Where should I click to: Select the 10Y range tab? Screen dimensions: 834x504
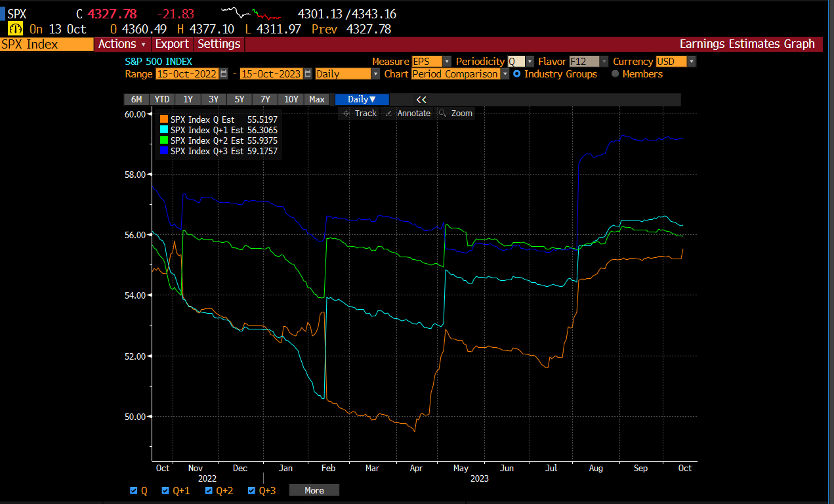291,100
